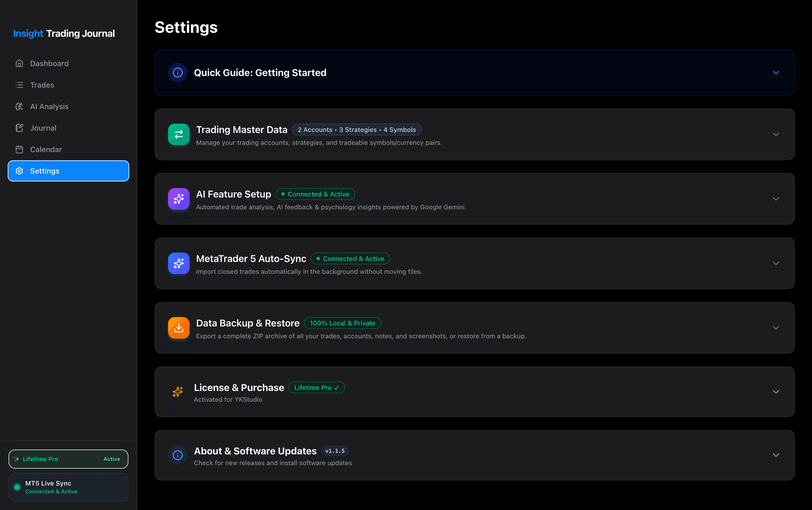Expand the AI Feature Setup chevron

point(776,199)
